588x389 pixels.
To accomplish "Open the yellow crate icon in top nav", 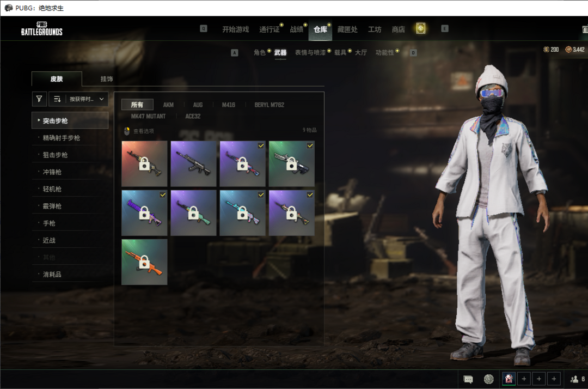I will [421, 28].
